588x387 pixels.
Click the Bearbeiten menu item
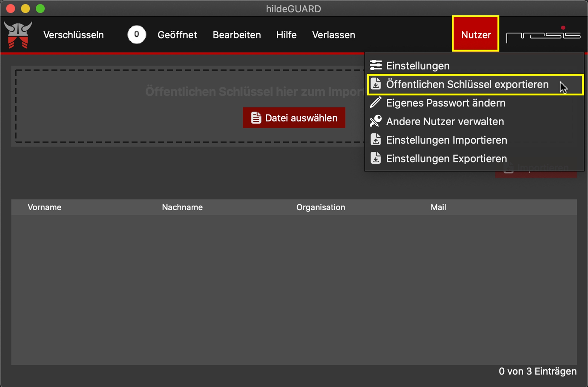click(x=237, y=35)
